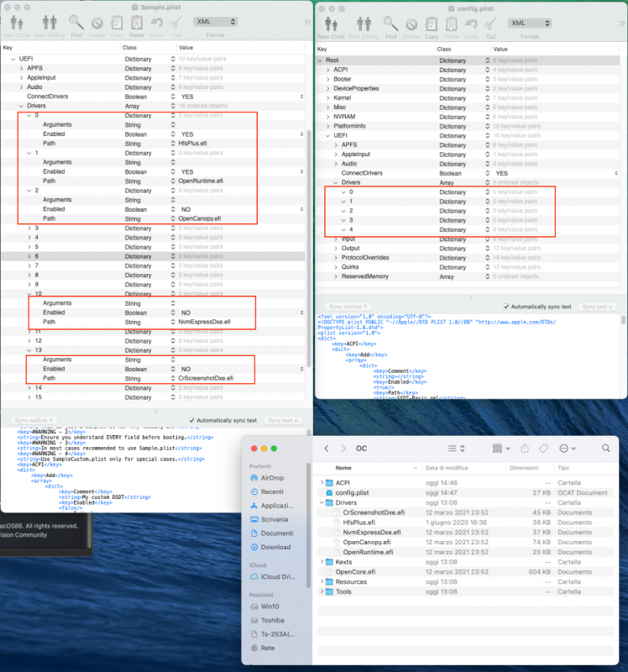
Task: Click Paste icon in config.plist toolbar
Action: 451,24
